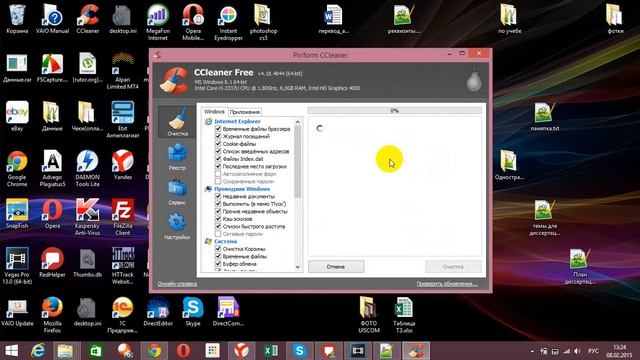Switch РУС input language indicator
This screenshot has height=360, width=640.
click(x=593, y=351)
